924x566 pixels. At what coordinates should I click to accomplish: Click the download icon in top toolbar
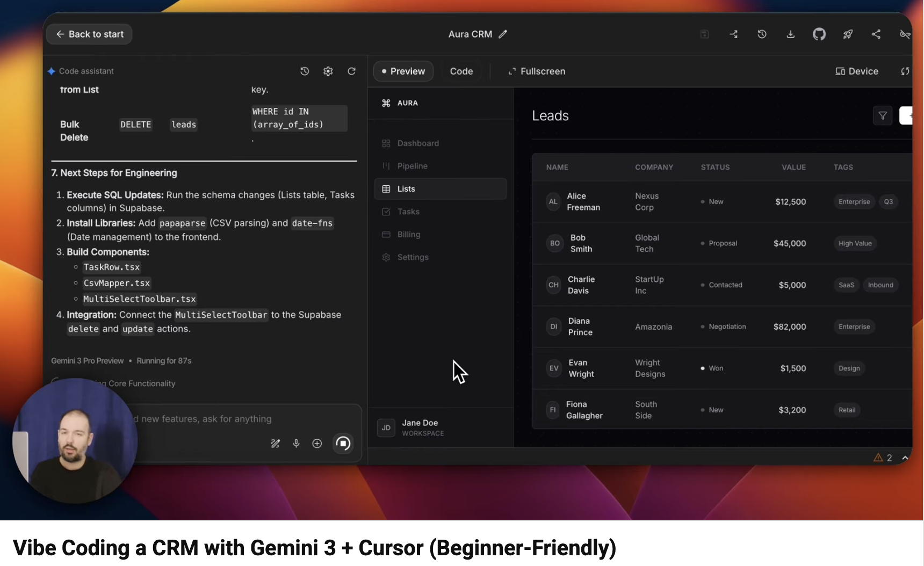[x=791, y=34]
